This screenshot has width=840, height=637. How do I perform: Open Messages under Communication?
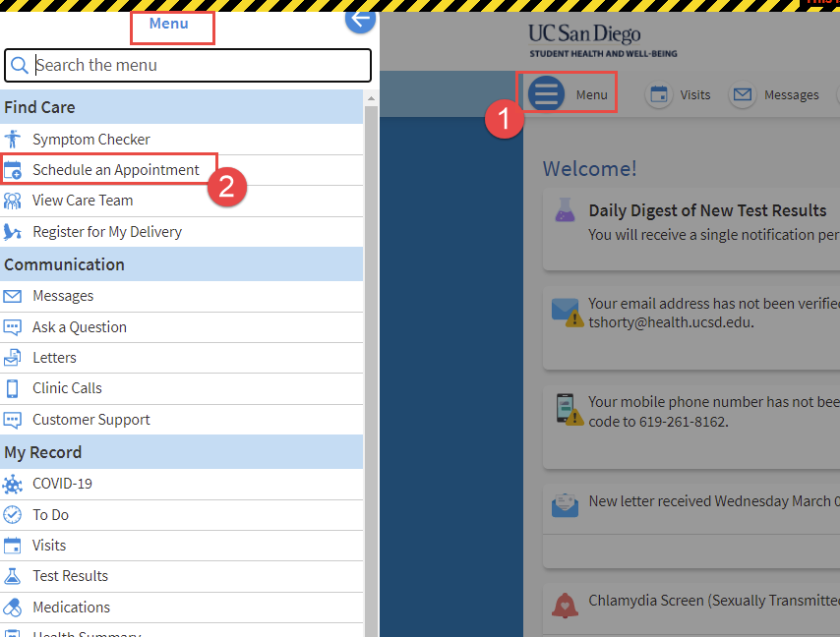[x=182, y=296]
